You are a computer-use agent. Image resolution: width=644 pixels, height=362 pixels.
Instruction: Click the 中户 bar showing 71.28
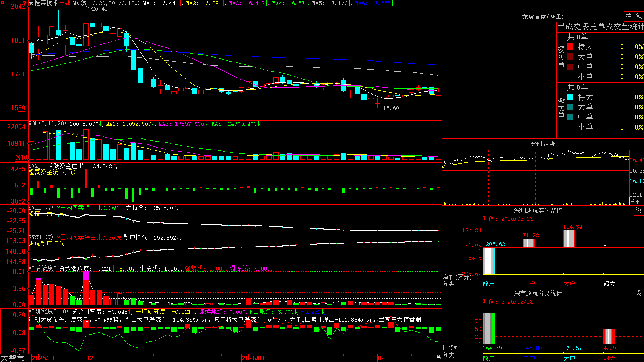tap(529, 243)
